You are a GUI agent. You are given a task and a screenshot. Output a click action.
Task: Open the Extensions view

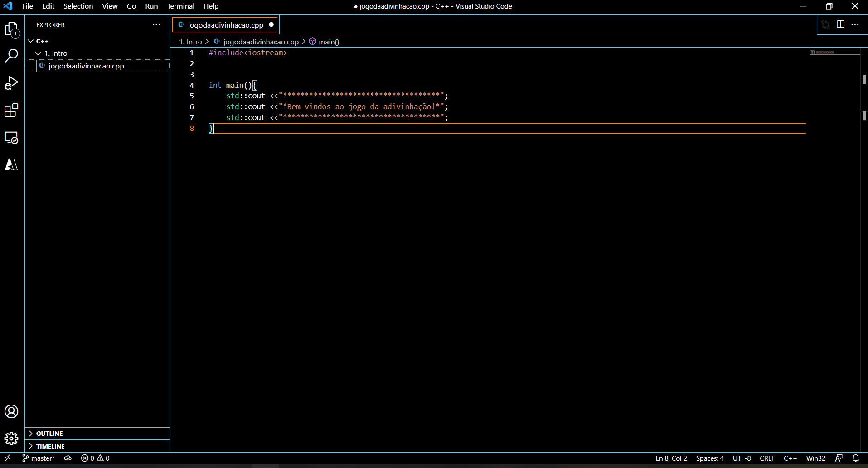click(x=11, y=110)
